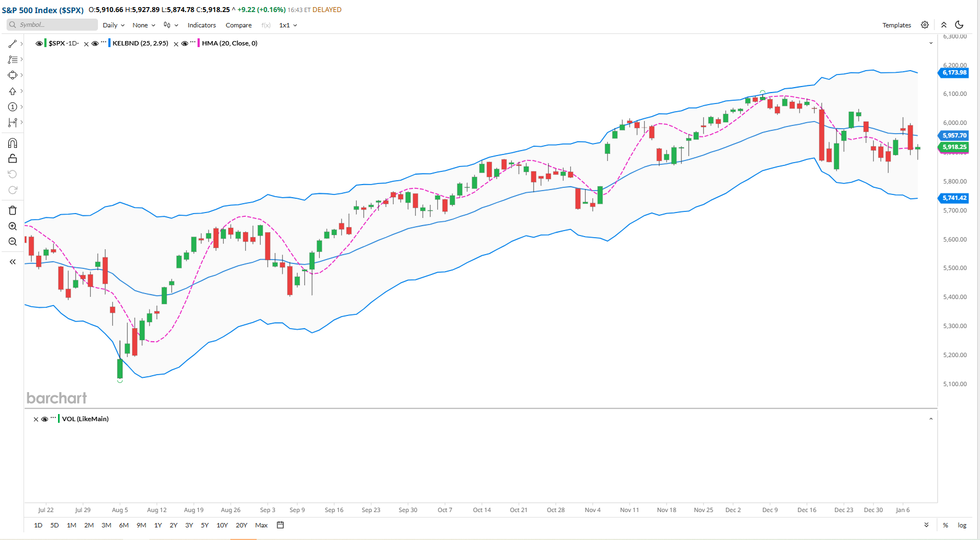This screenshot has width=980, height=540.
Task: Switch to dark mode moon icon
Action: [x=959, y=25]
